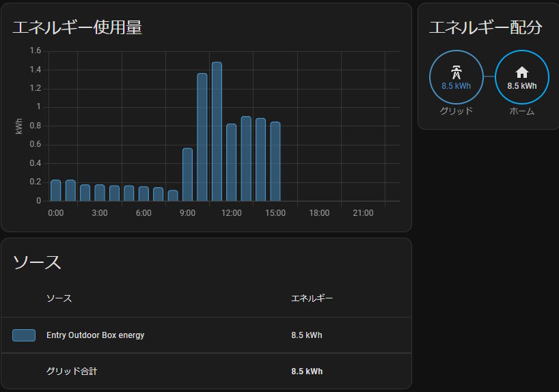Click the blue 8.5 kWh grid value
Viewport: 559px width, 392px height.
click(x=456, y=86)
